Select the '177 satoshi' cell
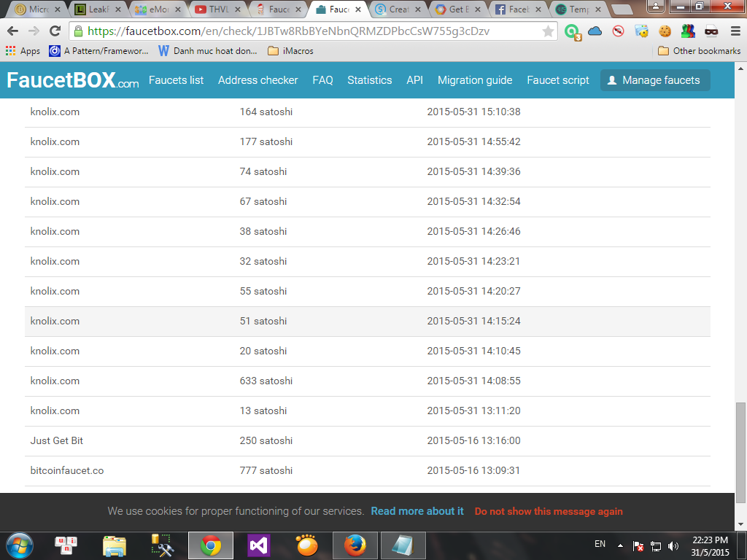 tap(266, 142)
